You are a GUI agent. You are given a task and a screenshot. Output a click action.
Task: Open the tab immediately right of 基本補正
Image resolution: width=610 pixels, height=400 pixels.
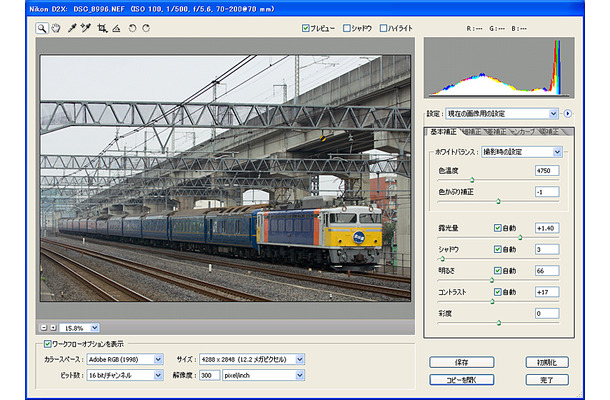coord(472,132)
